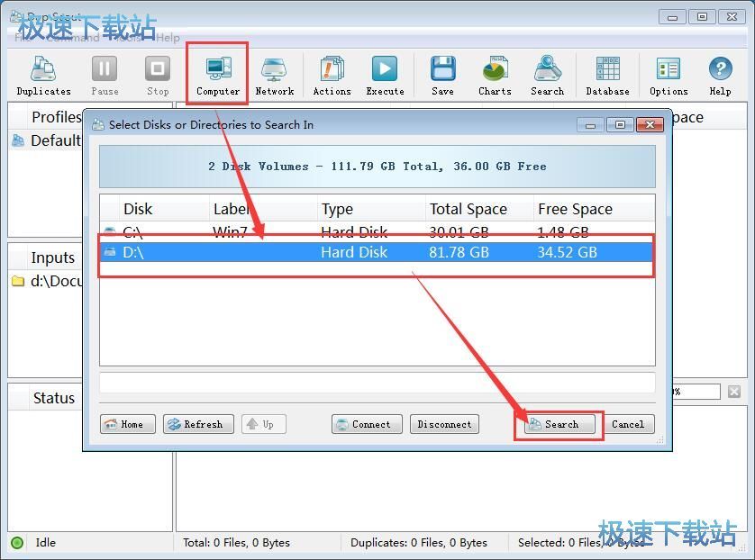
Task: Click the green Idle status indicator
Action: (17, 543)
